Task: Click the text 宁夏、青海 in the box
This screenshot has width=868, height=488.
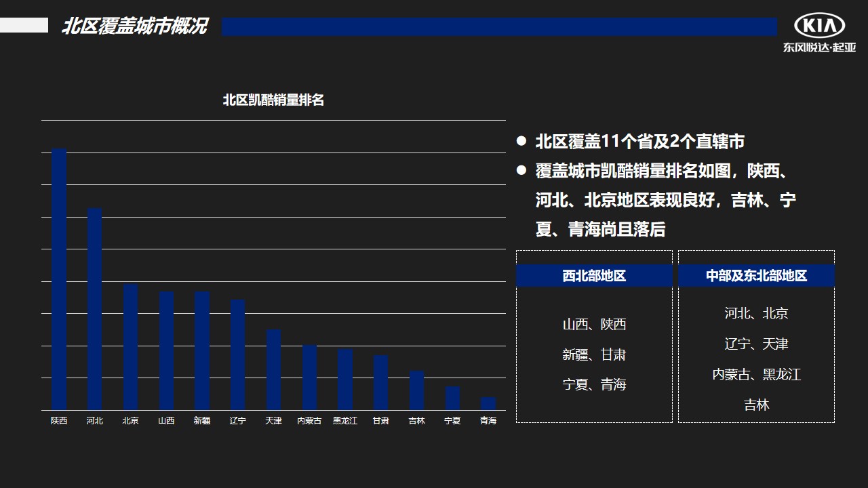Action: pyautogui.click(x=594, y=384)
